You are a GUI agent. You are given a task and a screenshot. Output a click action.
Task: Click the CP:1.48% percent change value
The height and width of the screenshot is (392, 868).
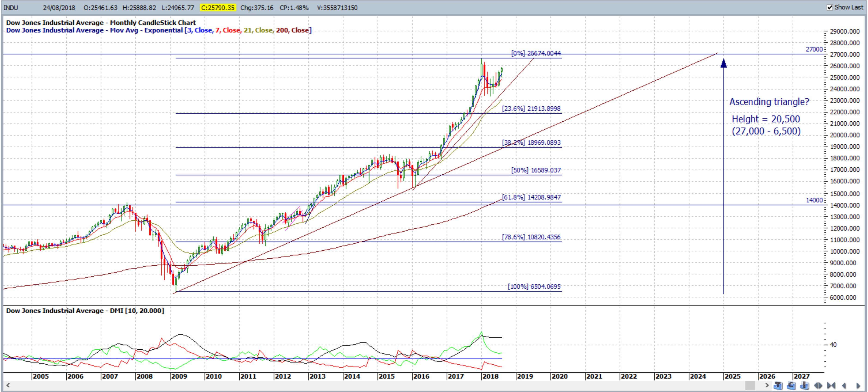click(x=294, y=7)
